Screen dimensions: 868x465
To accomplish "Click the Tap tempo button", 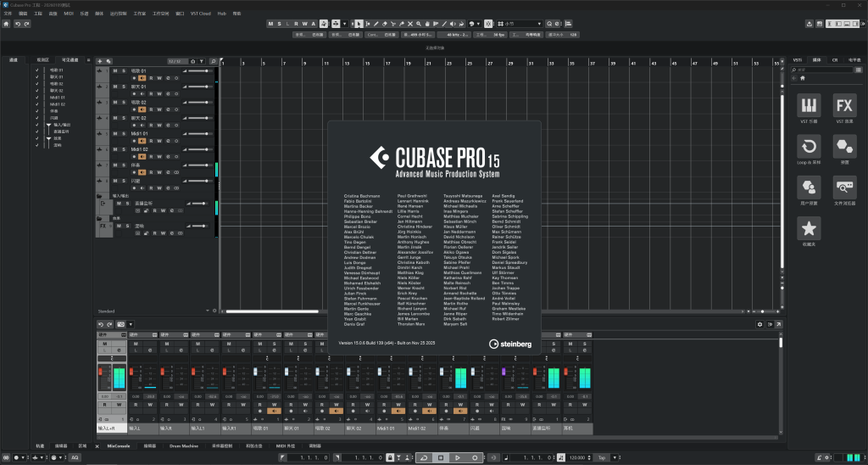I will [601, 458].
